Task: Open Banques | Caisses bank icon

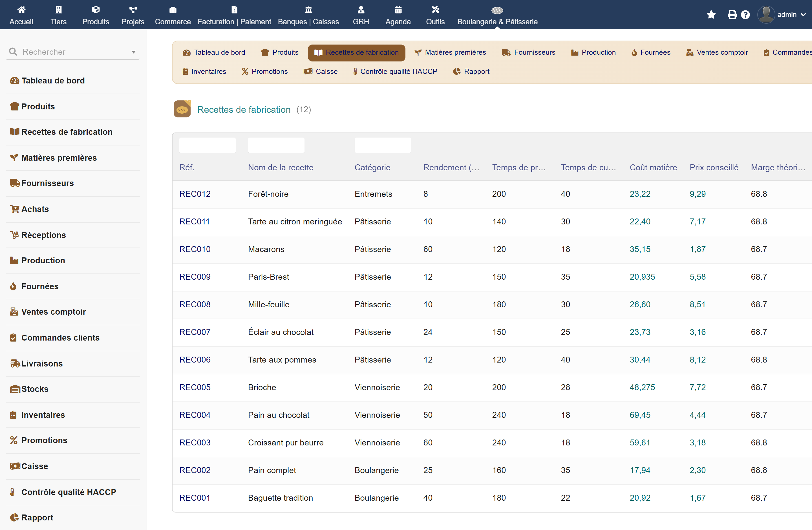Action: point(308,10)
